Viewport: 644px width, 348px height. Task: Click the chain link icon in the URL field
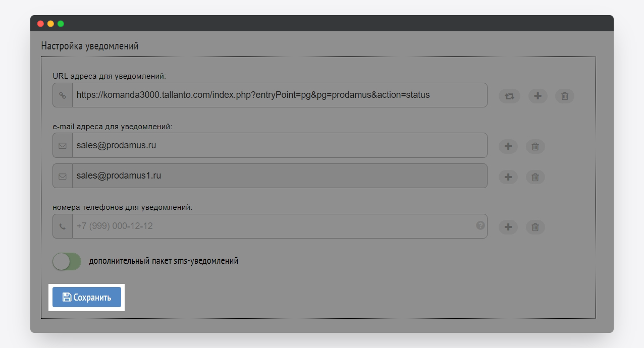[63, 95]
